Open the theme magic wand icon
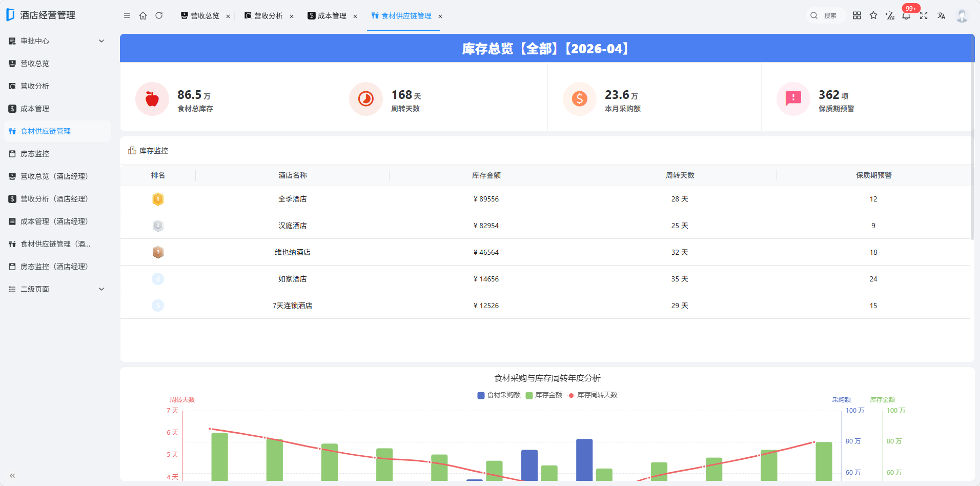The width and height of the screenshot is (980, 486). pos(890,16)
